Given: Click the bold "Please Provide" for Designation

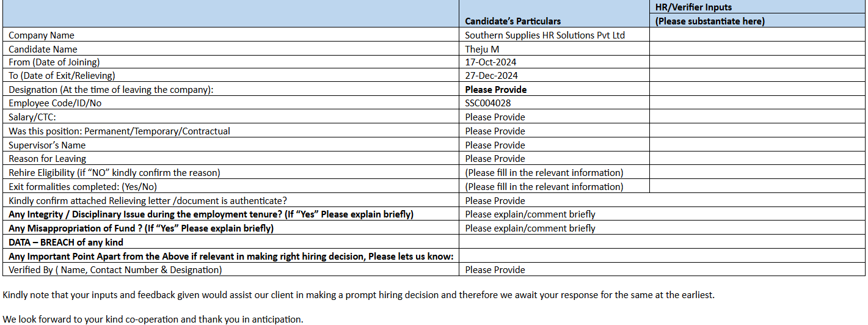Looking at the screenshot, I should pos(495,90).
